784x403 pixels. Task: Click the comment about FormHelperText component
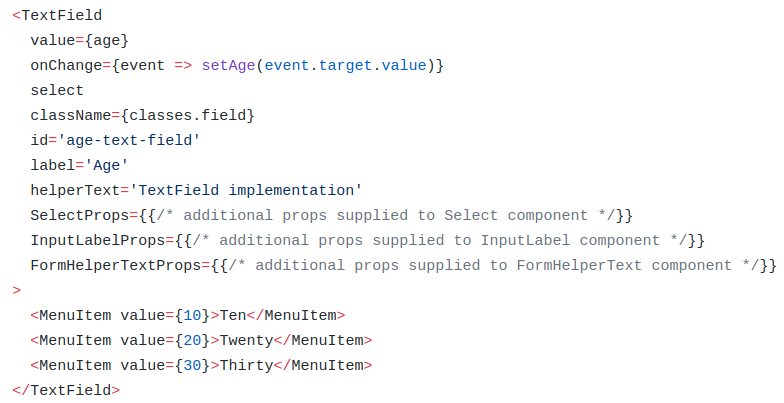pyautogui.click(x=494, y=266)
